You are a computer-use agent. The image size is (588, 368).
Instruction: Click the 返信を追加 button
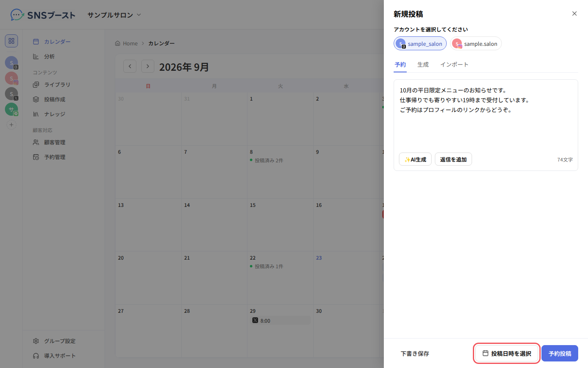click(x=453, y=159)
